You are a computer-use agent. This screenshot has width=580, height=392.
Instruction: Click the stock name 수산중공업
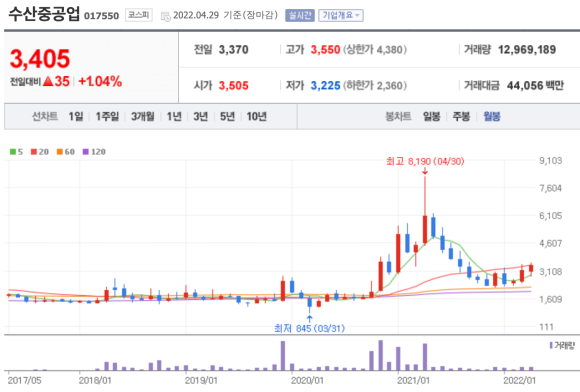tap(44, 14)
